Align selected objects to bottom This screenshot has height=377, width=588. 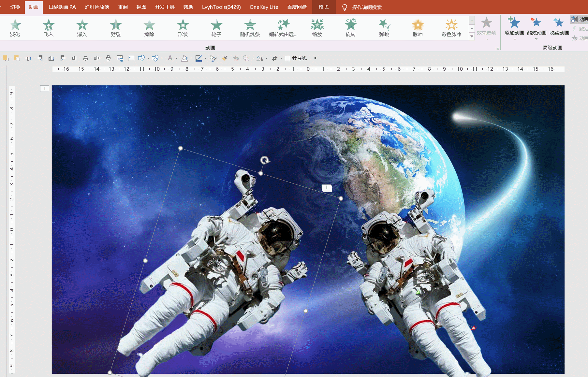click(x=51, y=58)
